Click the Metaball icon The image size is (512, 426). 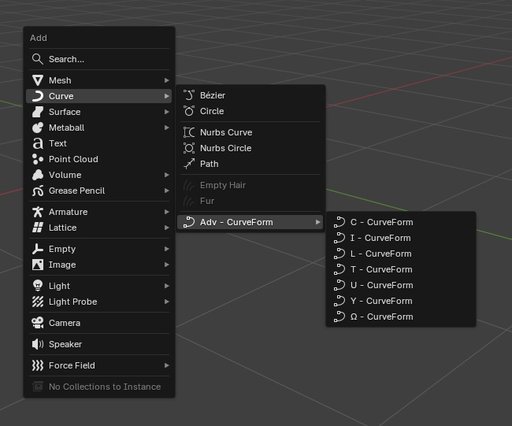(38, 127)
